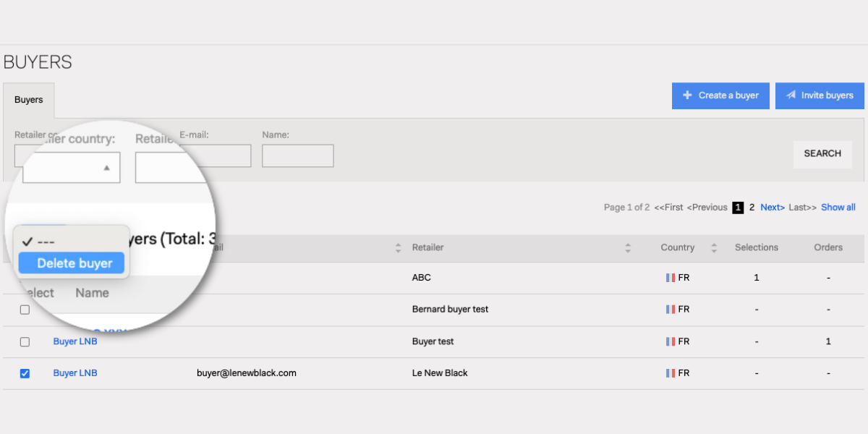
Task: Click the Last>> pagination link
Action: [803, 208]
